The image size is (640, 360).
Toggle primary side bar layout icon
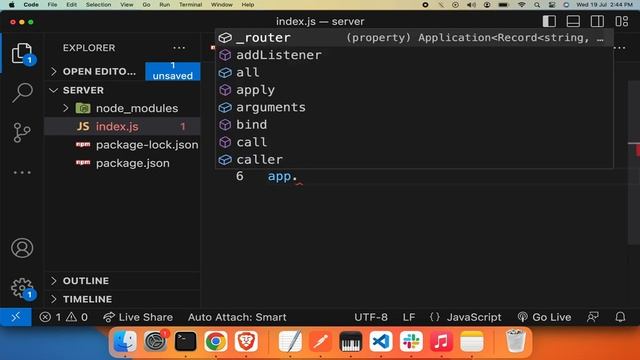(549, 21)
